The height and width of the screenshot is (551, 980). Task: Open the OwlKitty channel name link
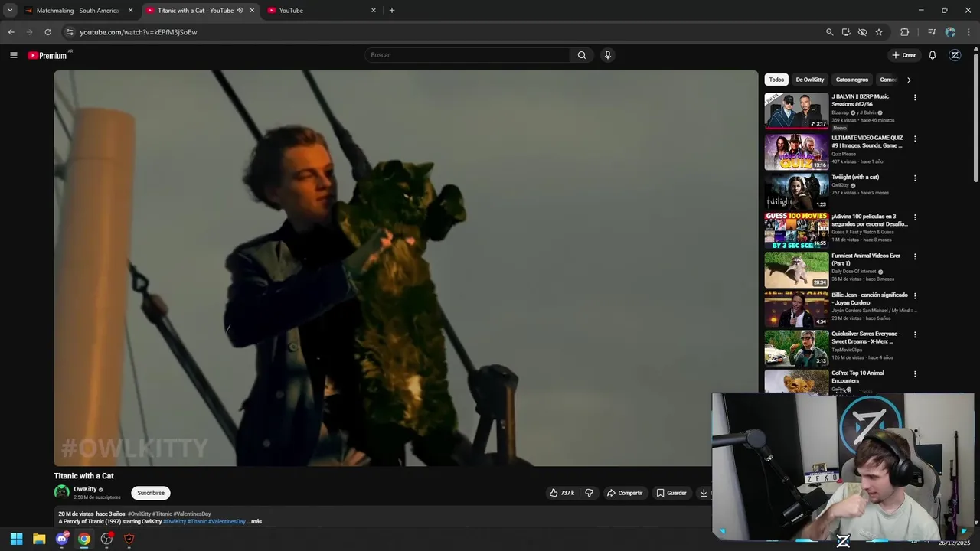[x=85, y=489]
